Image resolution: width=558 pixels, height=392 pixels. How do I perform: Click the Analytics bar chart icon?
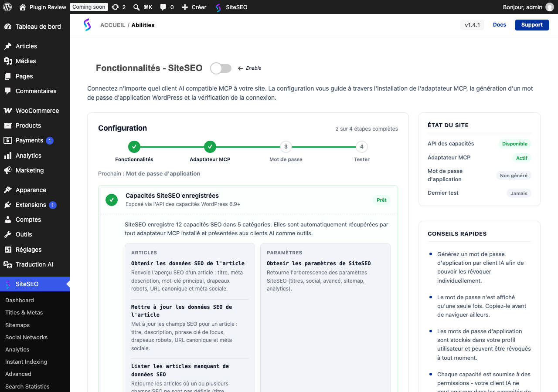(8, 155)
